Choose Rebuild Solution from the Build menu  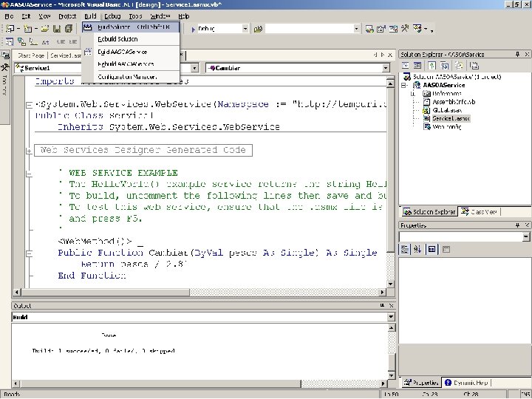coord(131,39)
